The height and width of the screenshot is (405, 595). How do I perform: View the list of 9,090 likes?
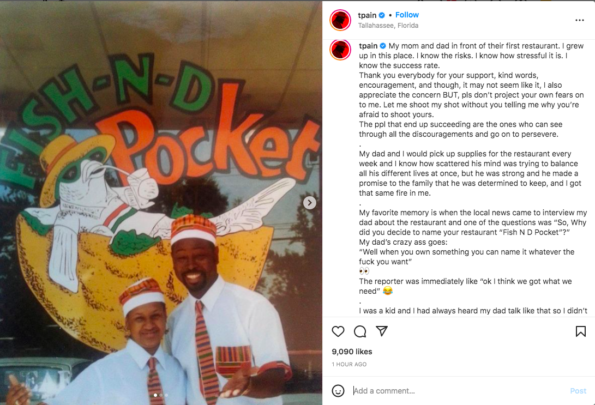(352, 351)
